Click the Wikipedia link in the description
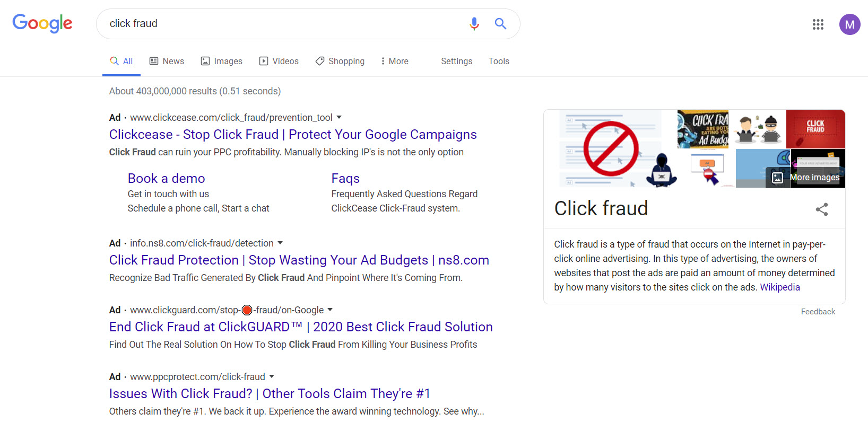The height and width of the screenshot is (431, 868). tap(780, 287)
